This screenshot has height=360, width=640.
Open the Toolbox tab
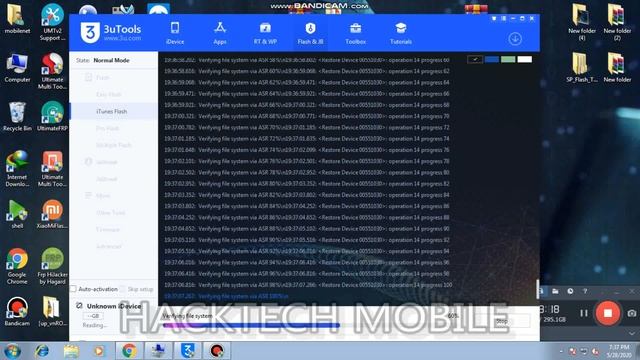pos(355,33)
